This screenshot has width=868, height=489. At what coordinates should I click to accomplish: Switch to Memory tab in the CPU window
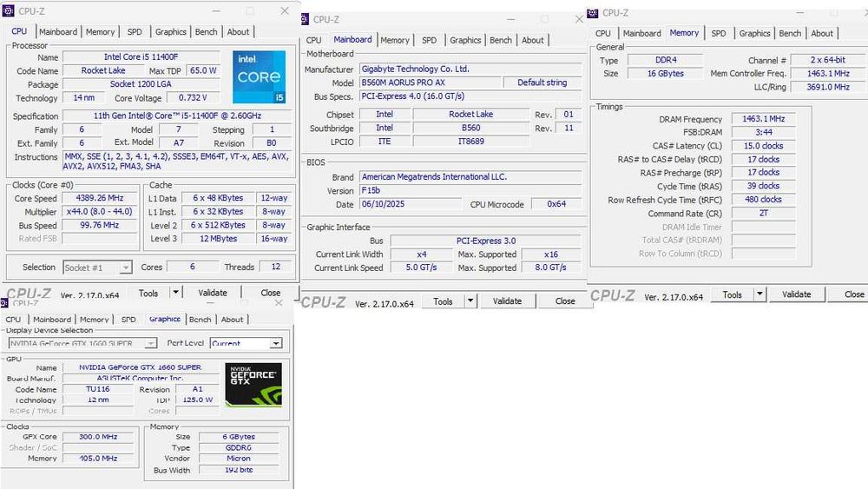click(100, 31)
